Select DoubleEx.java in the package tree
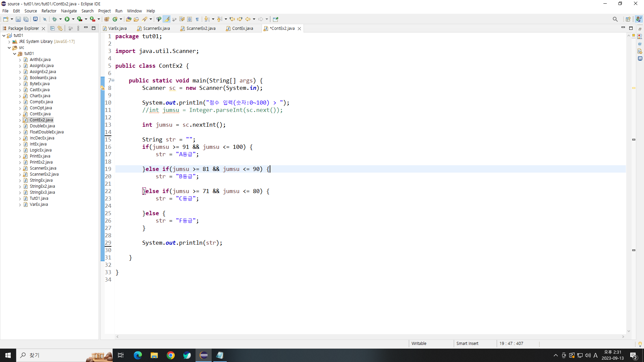Viewport: 644px width, 362px height. point(42,126)
